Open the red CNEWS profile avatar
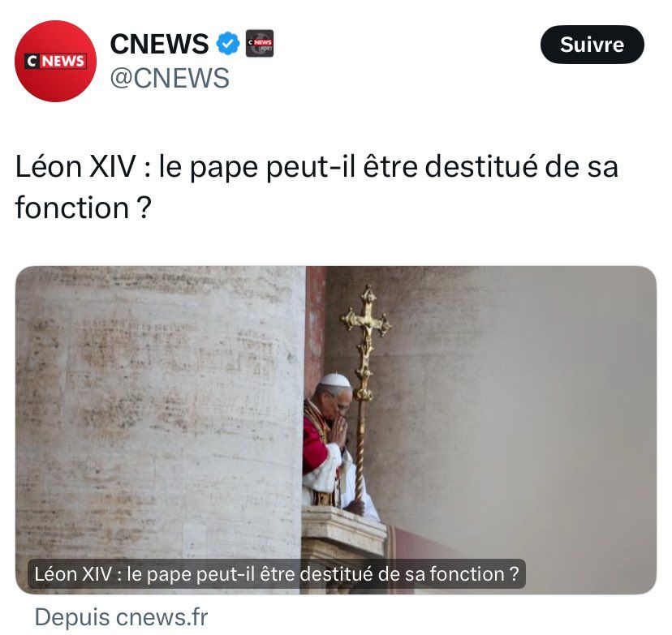The image size is (672, 635). (55, 62)
